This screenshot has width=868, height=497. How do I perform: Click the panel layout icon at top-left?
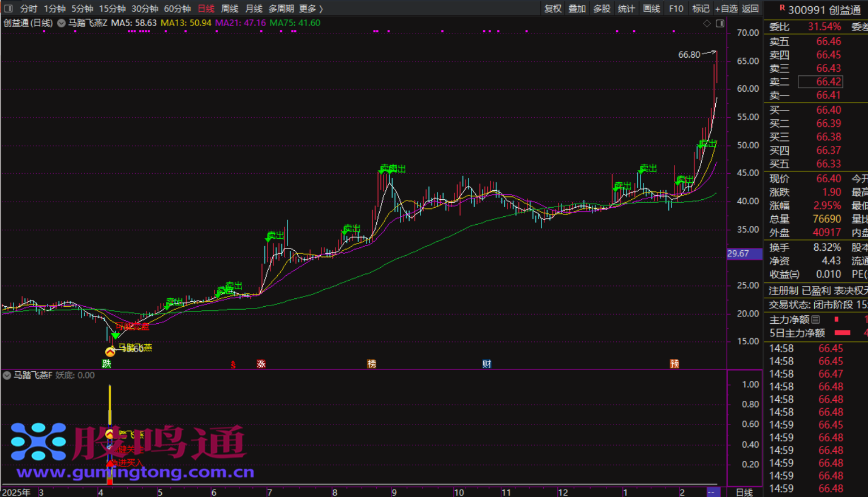[x=8, y=8]
